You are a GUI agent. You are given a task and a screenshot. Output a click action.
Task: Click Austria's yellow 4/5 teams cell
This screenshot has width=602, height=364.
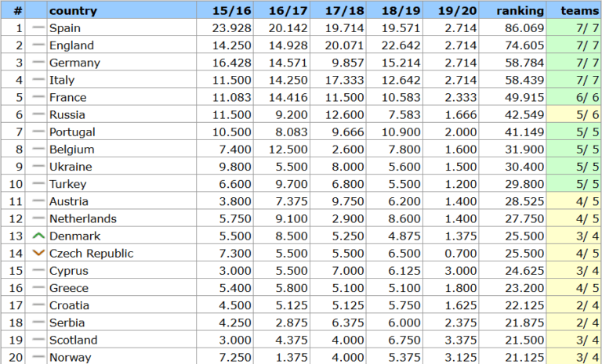coord(575,201)
